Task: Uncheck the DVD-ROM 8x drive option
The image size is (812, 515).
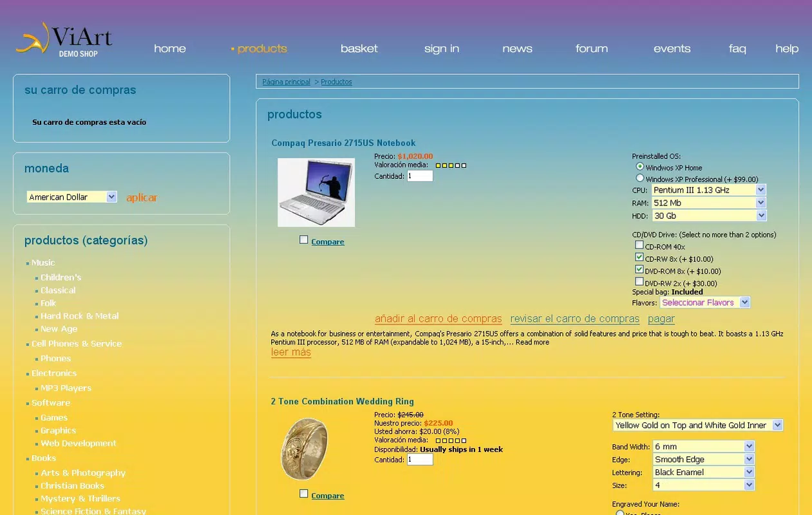Action: click(x=639, y=269)
